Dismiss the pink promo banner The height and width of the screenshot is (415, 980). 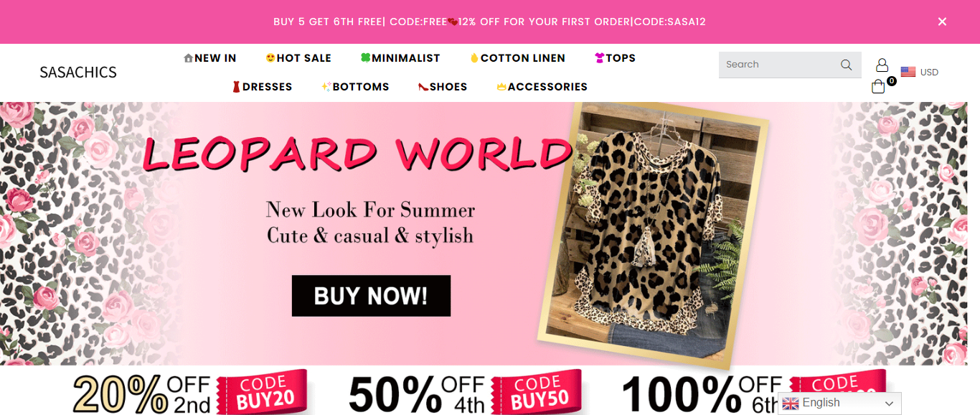(942, 22)
